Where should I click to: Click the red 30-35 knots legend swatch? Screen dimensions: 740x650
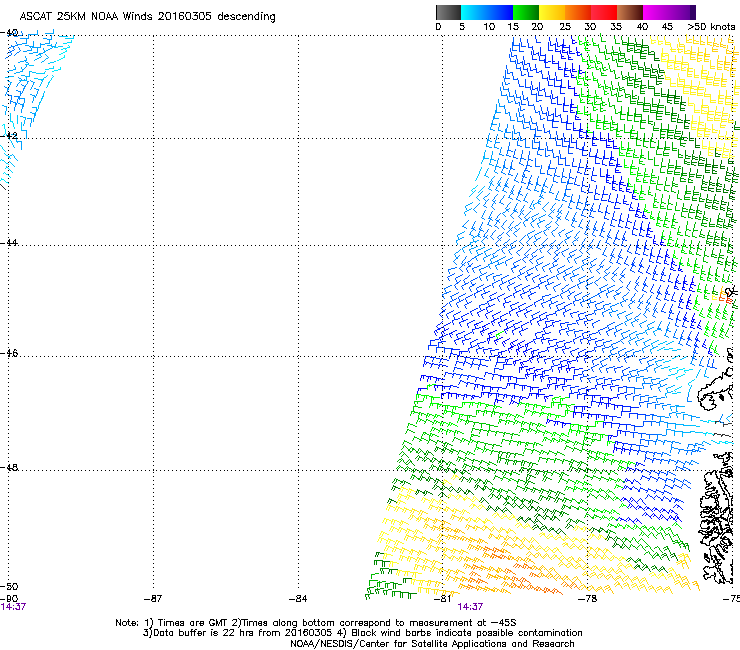(x=604, y=12)
